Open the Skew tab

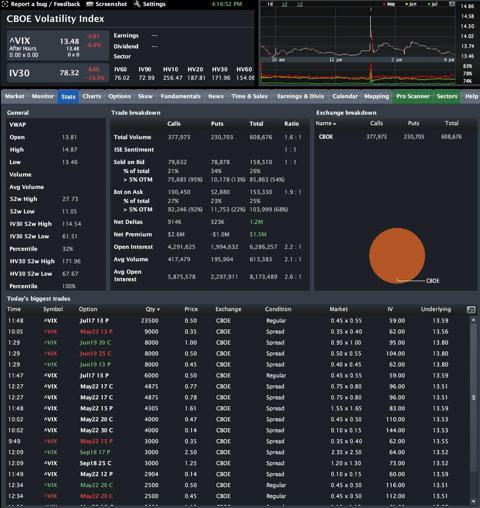(145, 96)
